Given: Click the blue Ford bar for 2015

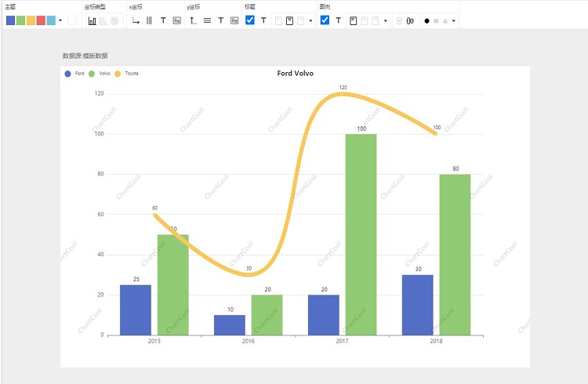Looking at the screenshot, I should coord(136,310).
